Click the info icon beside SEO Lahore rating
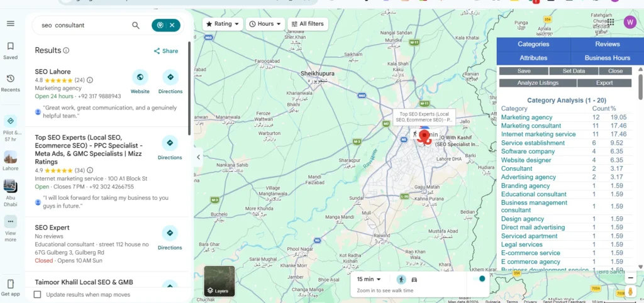644x303 pixels. click(x=90, y=80)
